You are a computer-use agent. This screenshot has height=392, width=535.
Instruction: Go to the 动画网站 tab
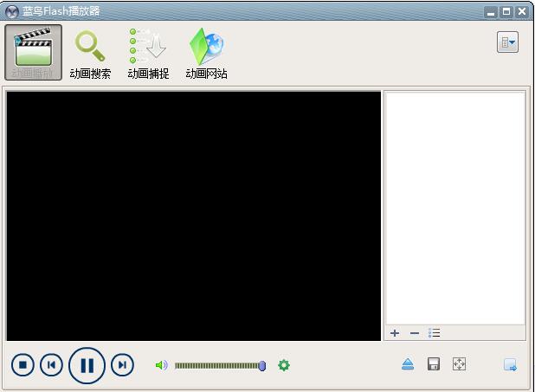(206, 54)
